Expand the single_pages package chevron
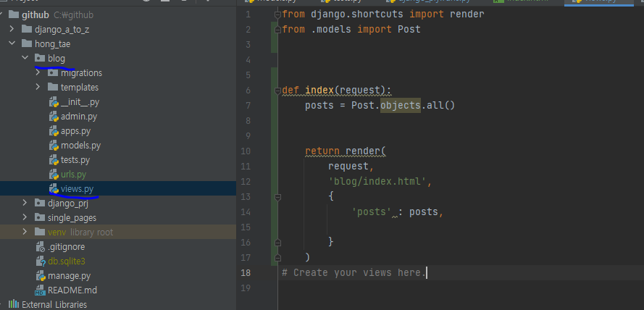The height and width of the screenshot is (310, 644). [25, 217]
